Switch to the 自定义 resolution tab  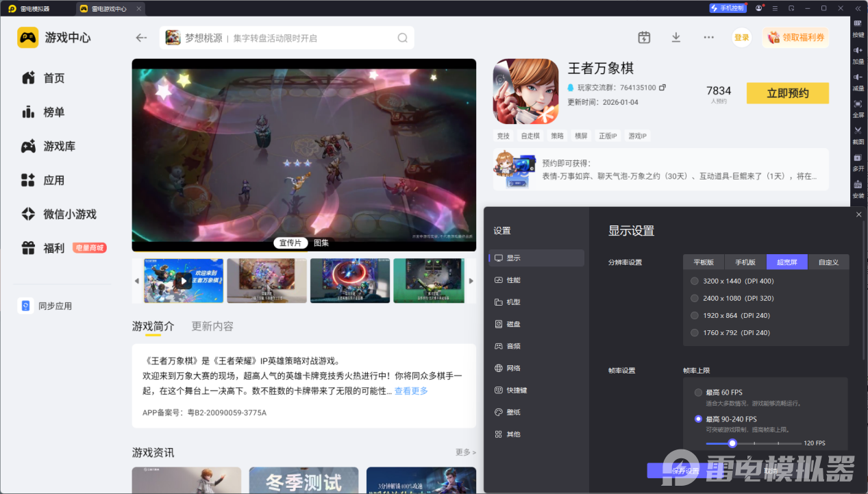tap(829, 262)
